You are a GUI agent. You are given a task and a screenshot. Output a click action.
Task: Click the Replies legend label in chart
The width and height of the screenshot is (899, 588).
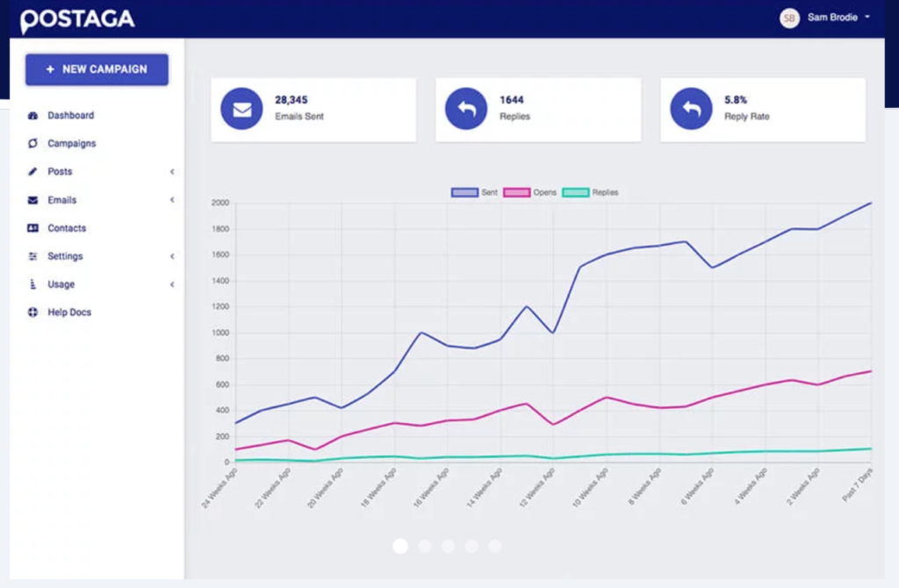[x=606, y=192]
